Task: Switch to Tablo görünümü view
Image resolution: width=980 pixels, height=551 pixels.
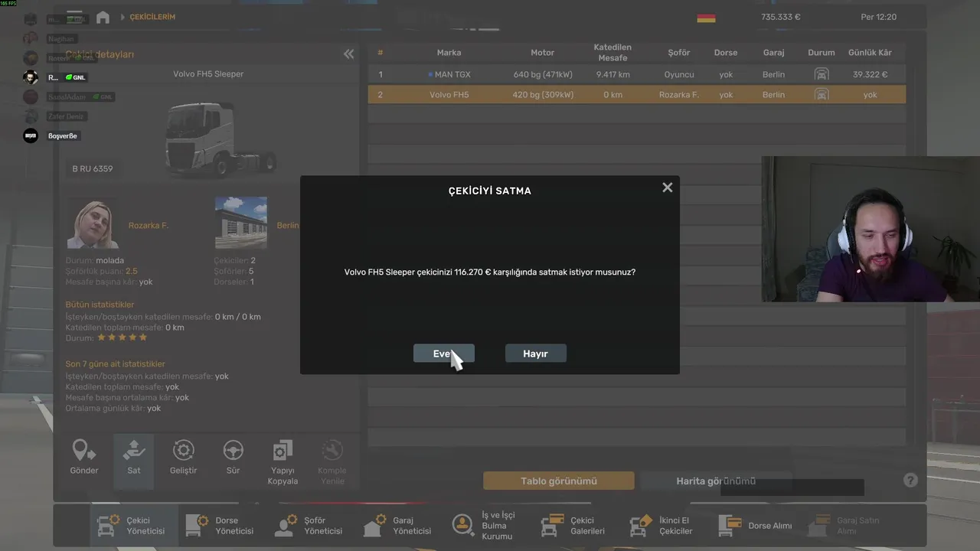Action: click(559, 481)
